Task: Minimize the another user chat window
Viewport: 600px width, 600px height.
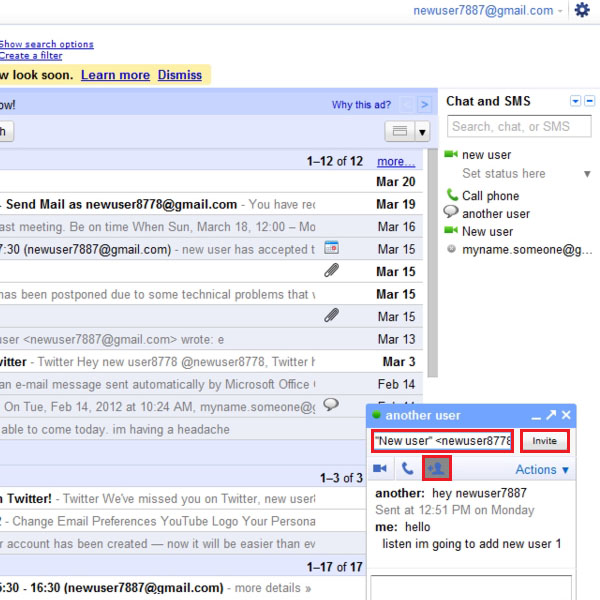Action: pos(536,416)
